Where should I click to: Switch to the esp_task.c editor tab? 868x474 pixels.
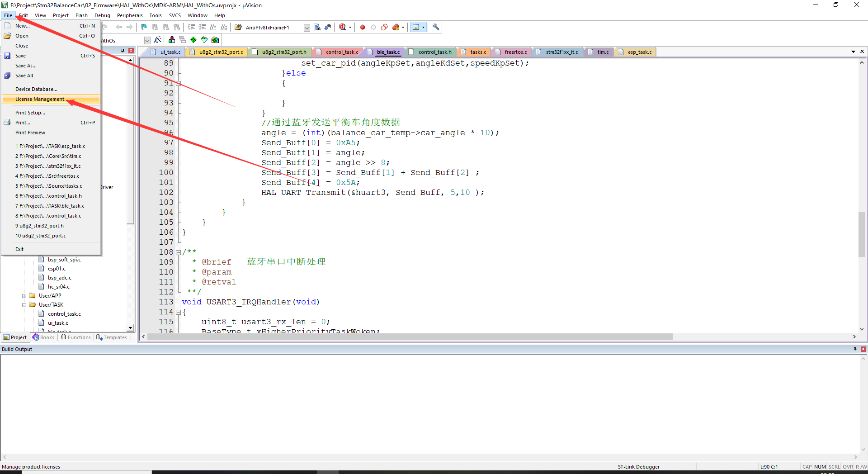point(635,52)
